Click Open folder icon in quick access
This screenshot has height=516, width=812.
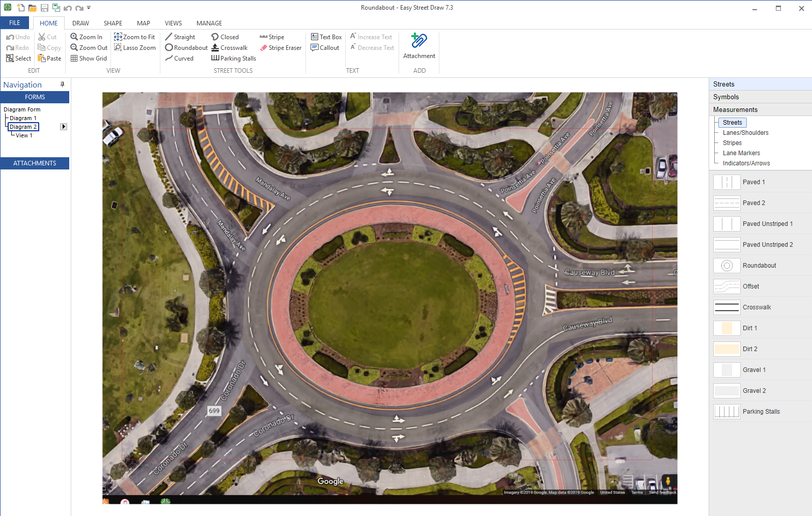[x=32, y=8]
